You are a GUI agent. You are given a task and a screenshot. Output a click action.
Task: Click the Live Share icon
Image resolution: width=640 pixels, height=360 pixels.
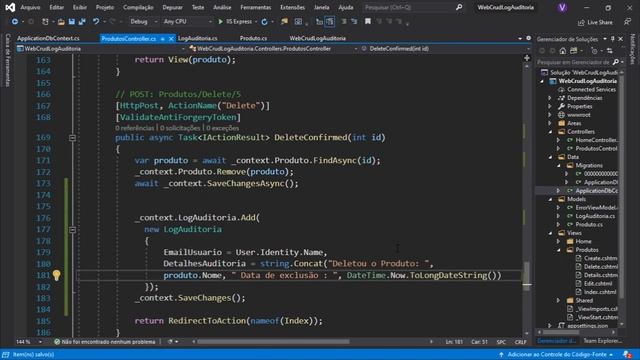(x=581, y=22)
